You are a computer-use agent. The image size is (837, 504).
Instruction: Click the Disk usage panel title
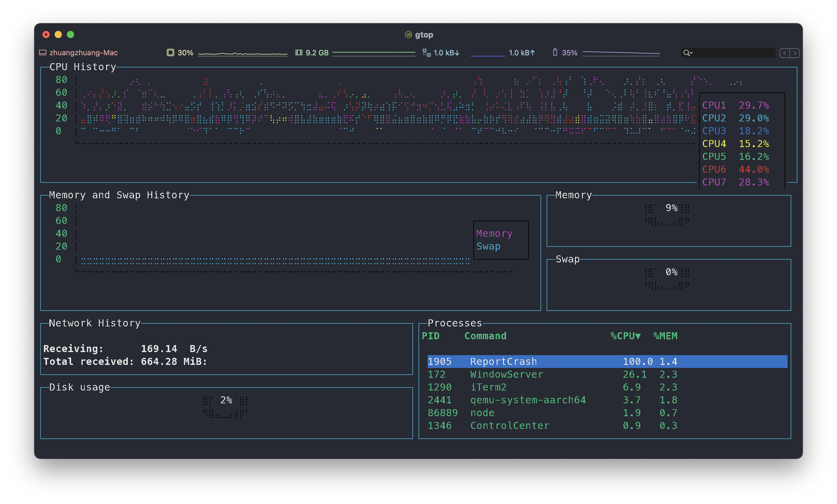(79, 387)
